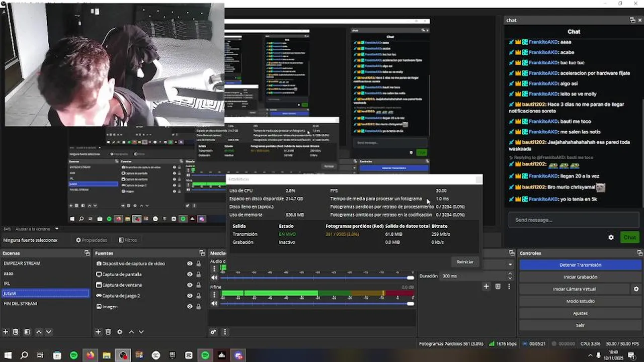644x362 pixels.
Task: Hide Captura de juego 2 source
Action: coord(190,296)
